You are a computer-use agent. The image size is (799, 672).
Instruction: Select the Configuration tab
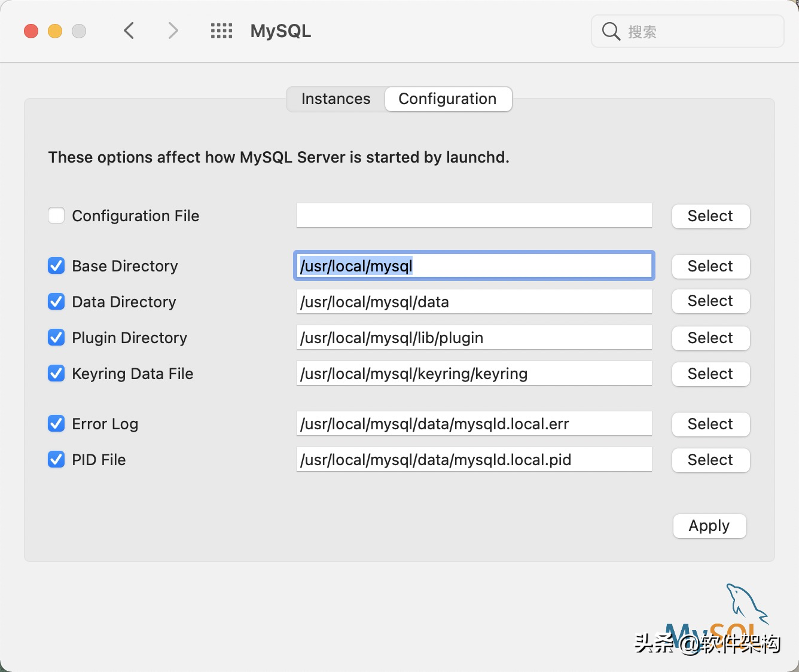[448, 99]
